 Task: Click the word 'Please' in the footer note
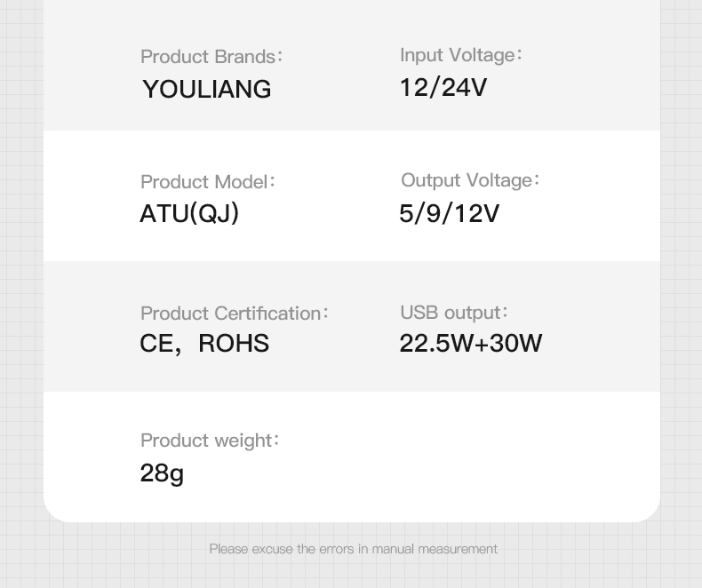coord(228,549)
